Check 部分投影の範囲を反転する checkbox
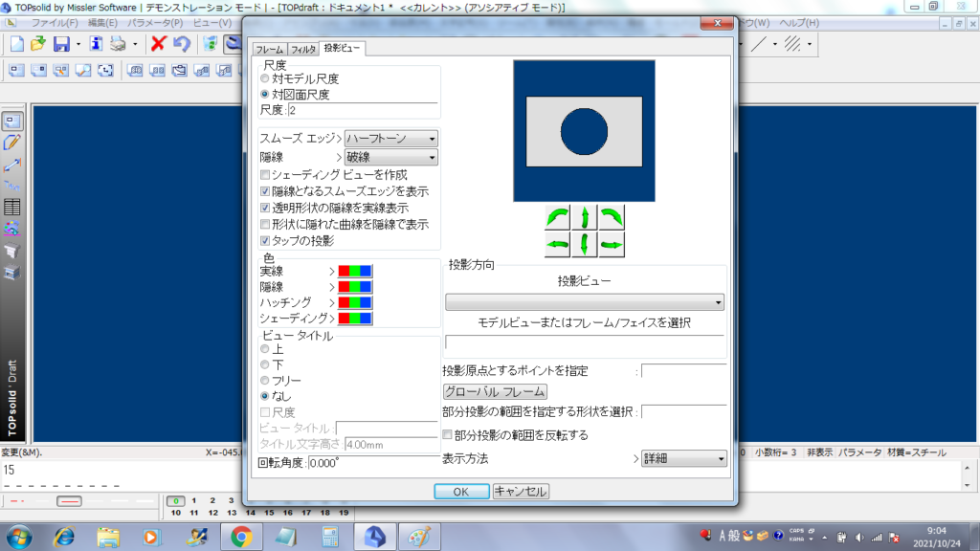The width and height of the screenshot is (980, 551). [x=448, y=435]
